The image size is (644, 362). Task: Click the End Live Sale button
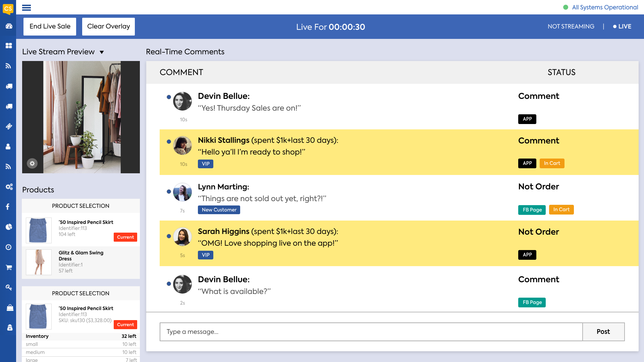[x=50, y=26]
